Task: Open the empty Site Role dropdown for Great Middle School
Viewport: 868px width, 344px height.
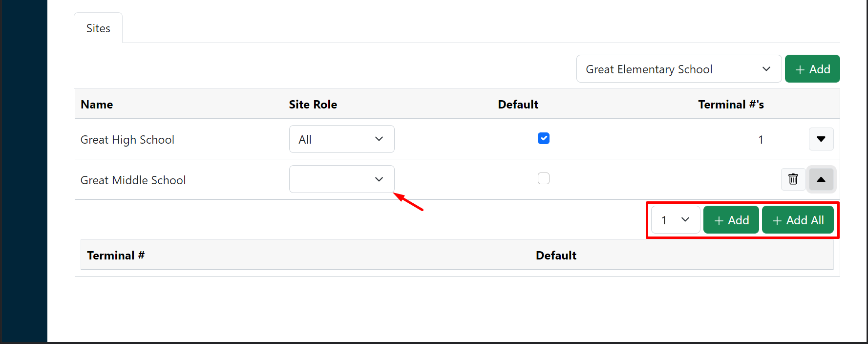Action: coord(341,179)
